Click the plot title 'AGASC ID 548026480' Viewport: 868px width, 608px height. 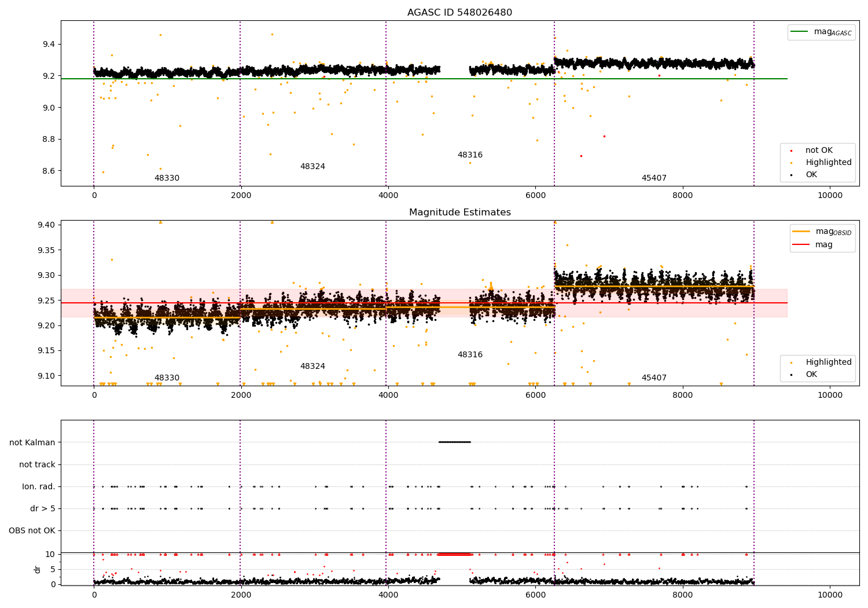pos(459,13)
